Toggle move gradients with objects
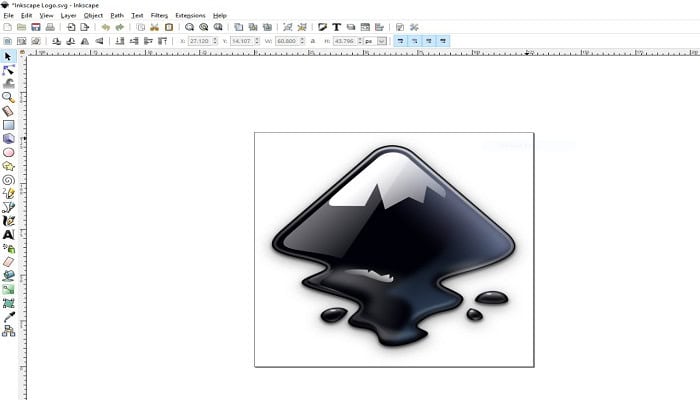The width and height of the screenshot is (700, 400). pos(429,41)
